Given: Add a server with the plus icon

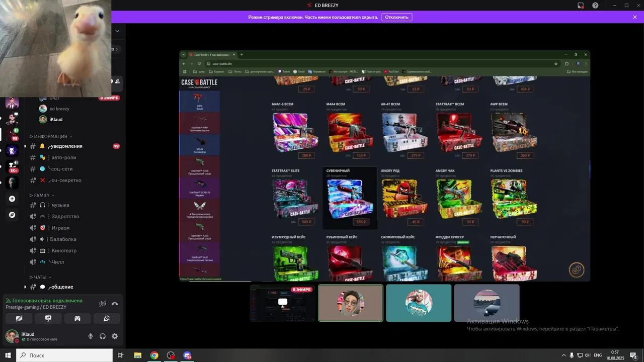Looking at the screenshot, I should tap(12, 199).
